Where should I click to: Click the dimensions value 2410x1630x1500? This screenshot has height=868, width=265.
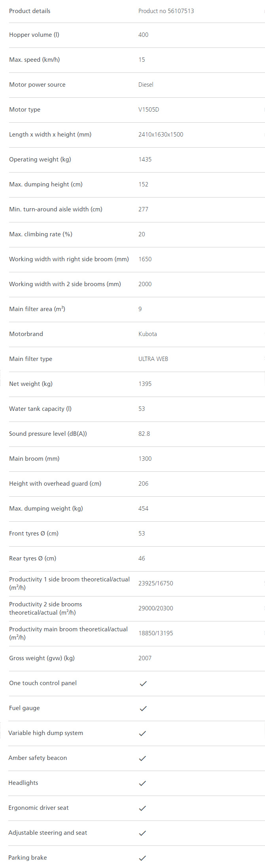point(161,135)
